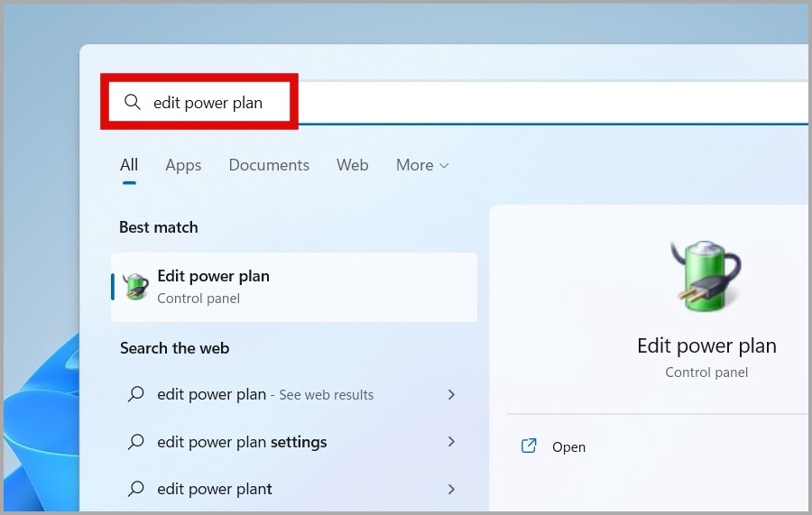
Task: Click the magnifier icon in the search box
Action: point(133,102)
